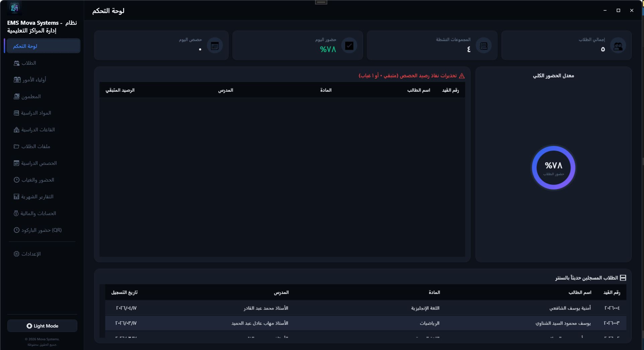This screenshot has width=644, height=350.
Task: Click الرصيد المتبقي column header
Action: (120, 90)
